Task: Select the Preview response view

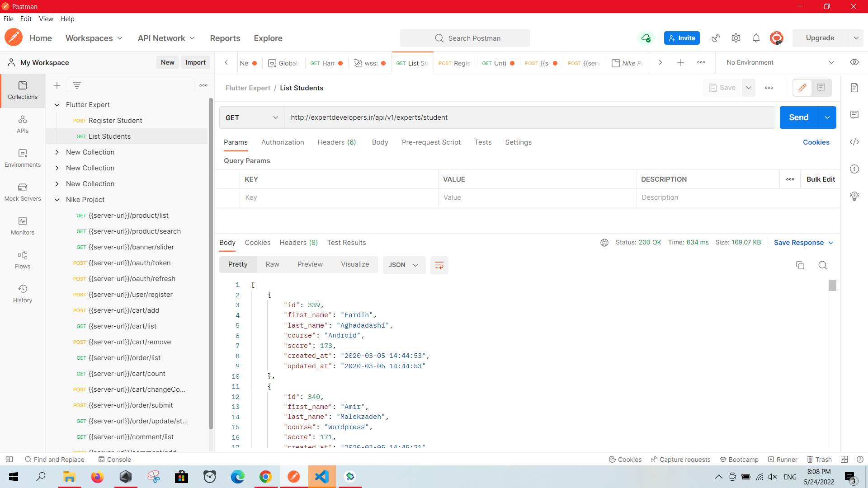Action: [310, 265]
